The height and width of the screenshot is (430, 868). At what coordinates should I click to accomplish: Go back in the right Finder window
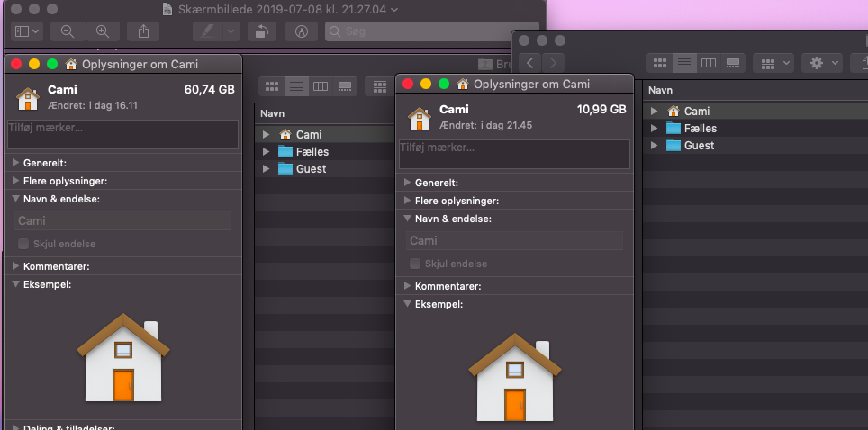point(529,63)
